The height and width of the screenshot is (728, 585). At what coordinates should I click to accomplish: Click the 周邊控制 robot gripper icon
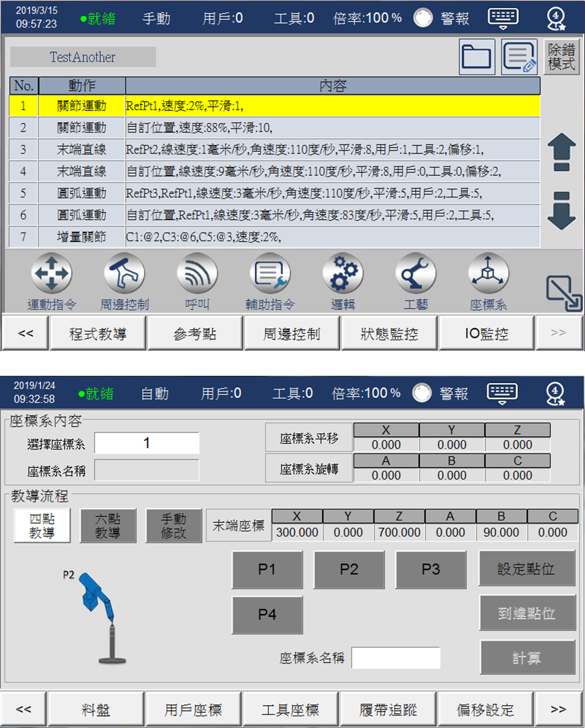(x=124, y=274)
